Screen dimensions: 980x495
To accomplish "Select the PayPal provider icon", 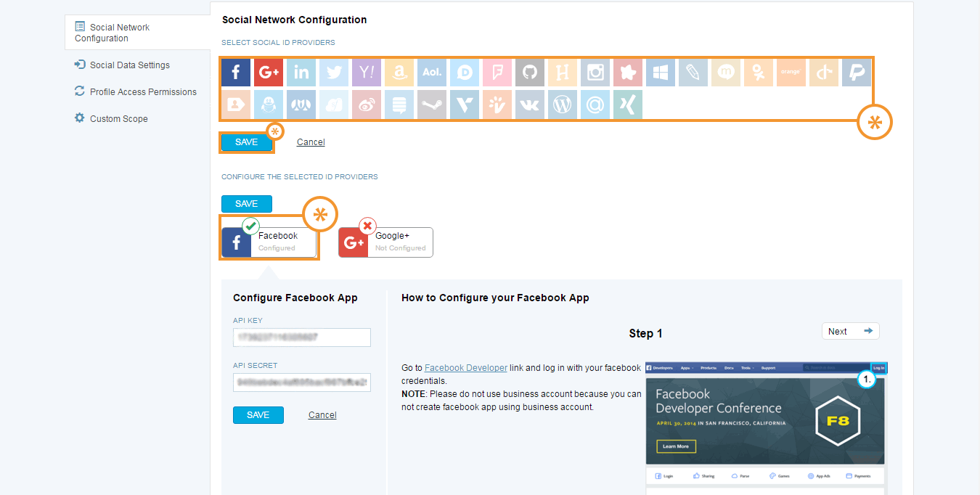I will click(857, 73).
